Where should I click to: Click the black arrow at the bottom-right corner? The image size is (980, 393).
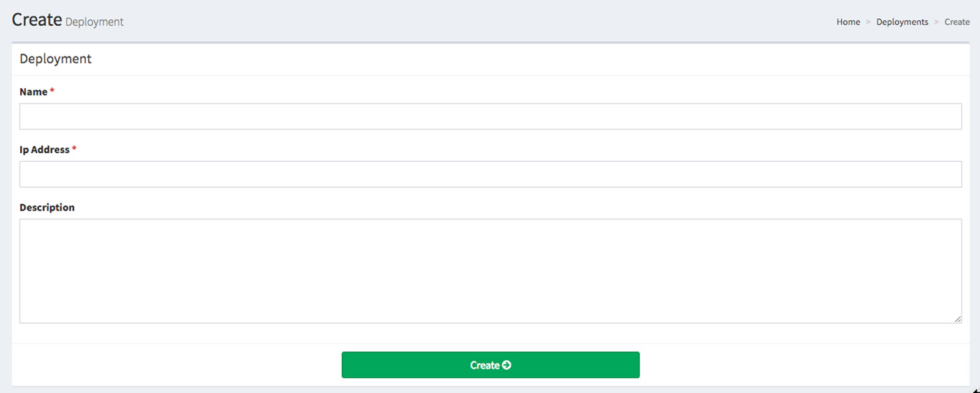tap(976, 389)
